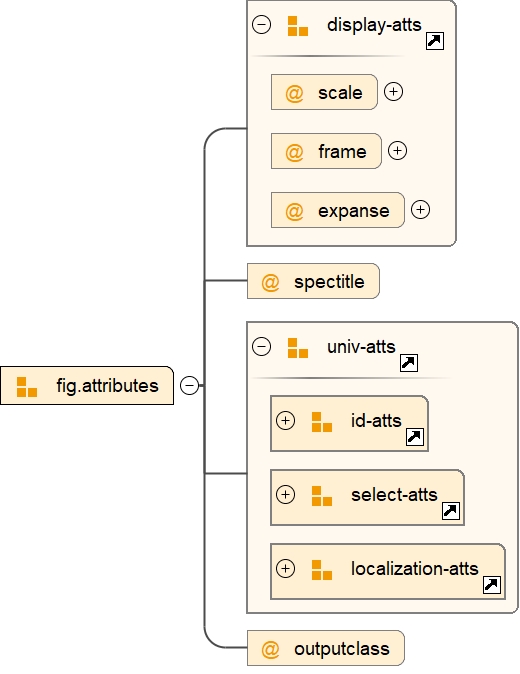Expand the scale attribute
This screenshot has width=520, height=674.
click(394, 92)
